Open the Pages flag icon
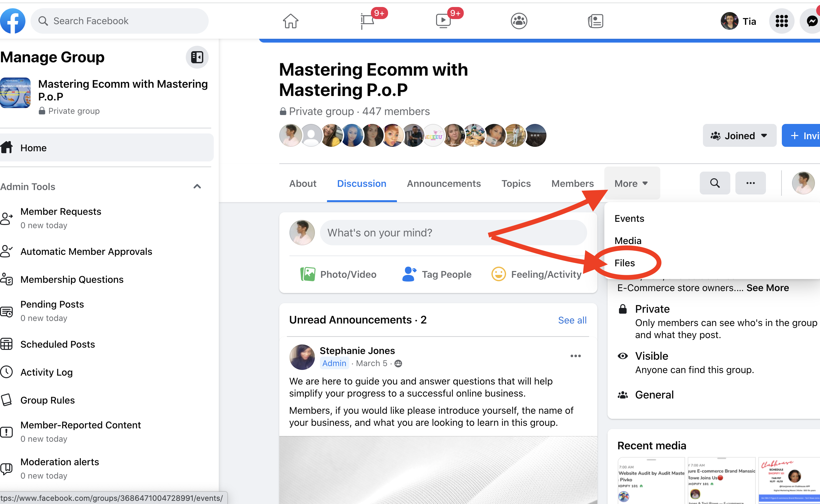The height and width of the screenshot is (504, 820). (x=367, y=21)
